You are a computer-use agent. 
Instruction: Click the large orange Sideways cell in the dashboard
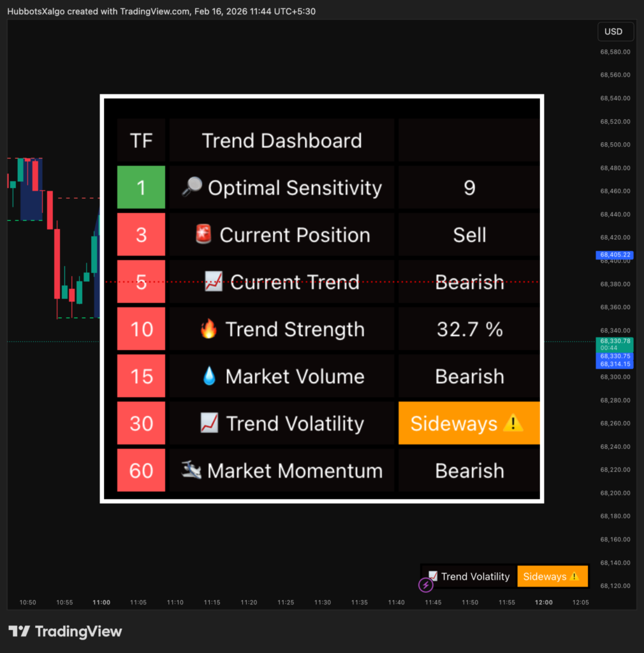[469, 423]
